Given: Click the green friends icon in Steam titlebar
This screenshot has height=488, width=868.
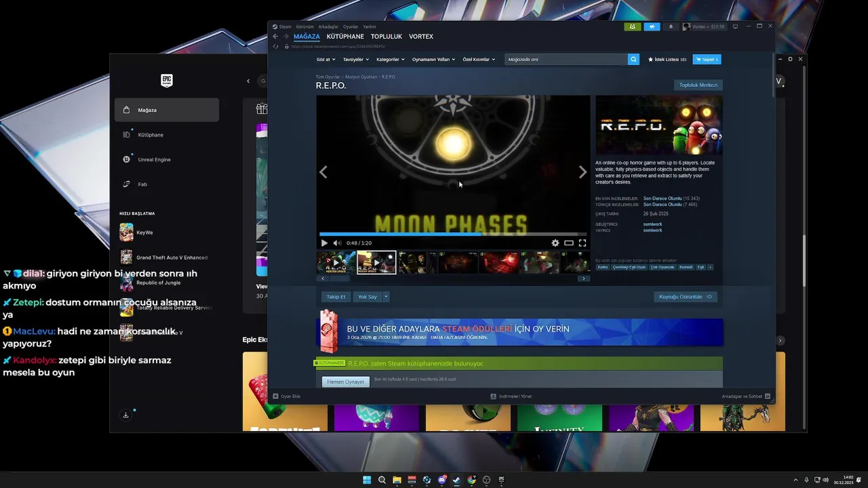Looking at the screenshot, I should 633,26.
